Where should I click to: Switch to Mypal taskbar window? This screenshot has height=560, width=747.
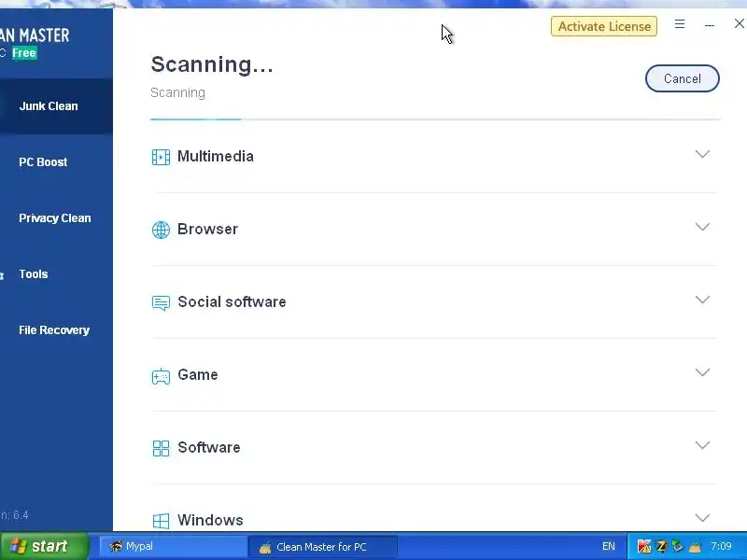pos(173,546)
